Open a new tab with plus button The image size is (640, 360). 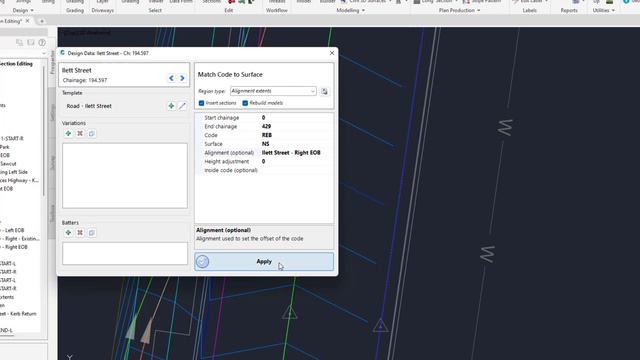tap(42, 21)
